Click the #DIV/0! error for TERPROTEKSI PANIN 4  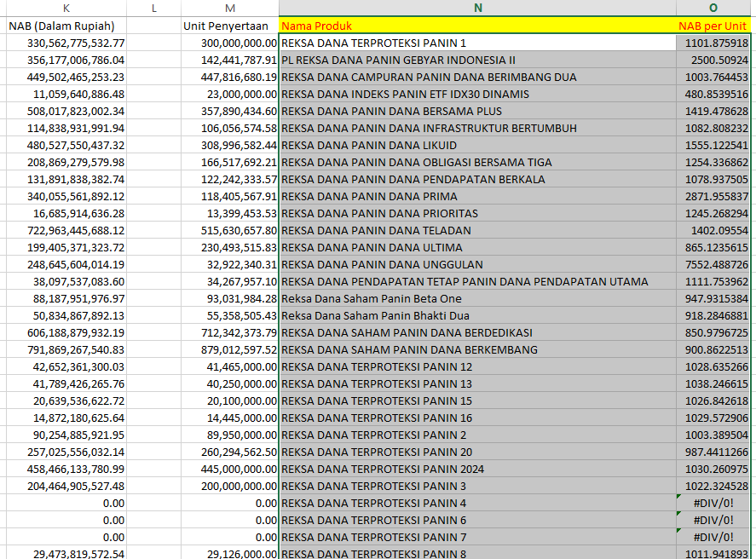coord(713,503)
